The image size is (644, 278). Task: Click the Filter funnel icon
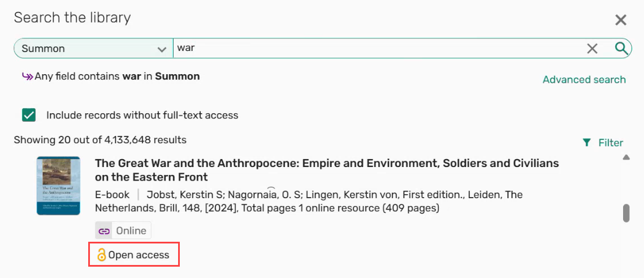[587, 143]
